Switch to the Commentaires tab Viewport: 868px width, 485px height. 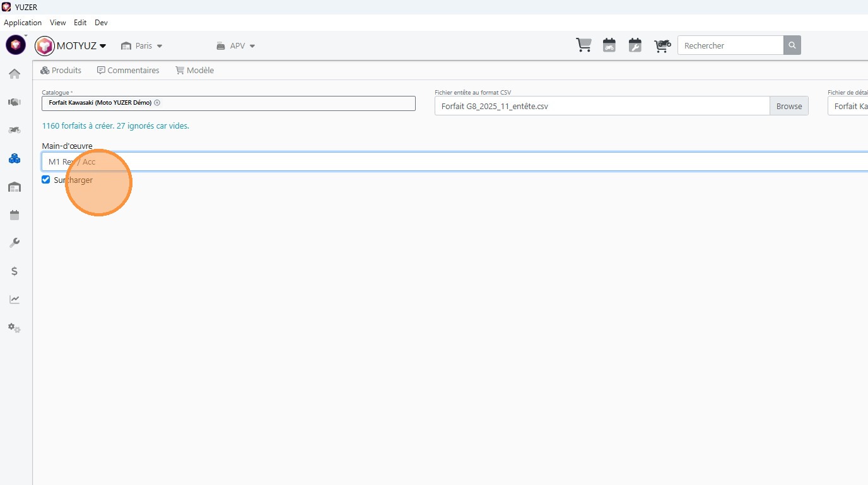coord(128,71)
